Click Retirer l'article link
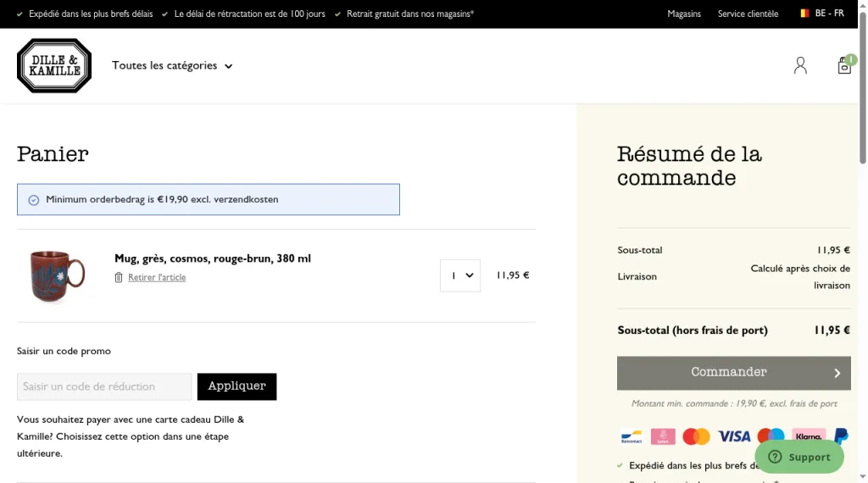868x483 pixels. coord(157,277)
